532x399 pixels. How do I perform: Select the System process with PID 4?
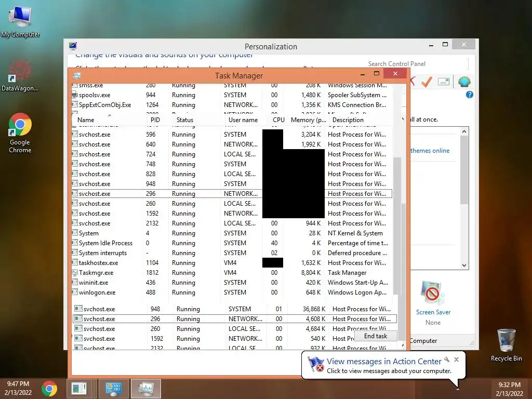(232, 233)
